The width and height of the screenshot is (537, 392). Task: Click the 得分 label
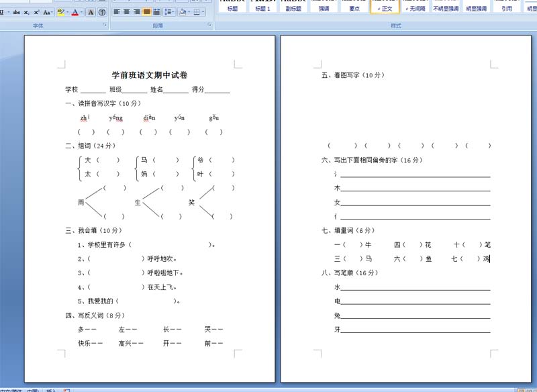[x=198, y=89]
